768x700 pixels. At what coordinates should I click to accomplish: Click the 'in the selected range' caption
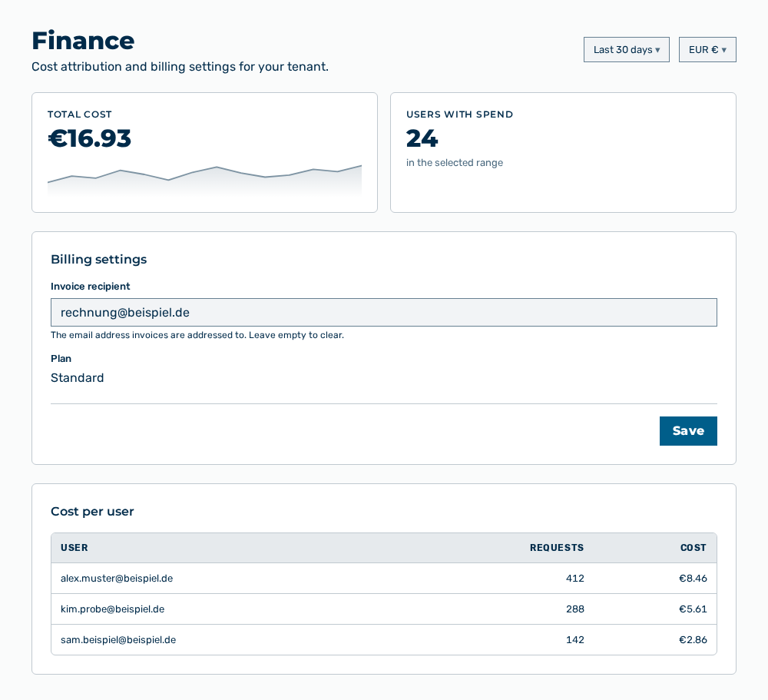455,163
